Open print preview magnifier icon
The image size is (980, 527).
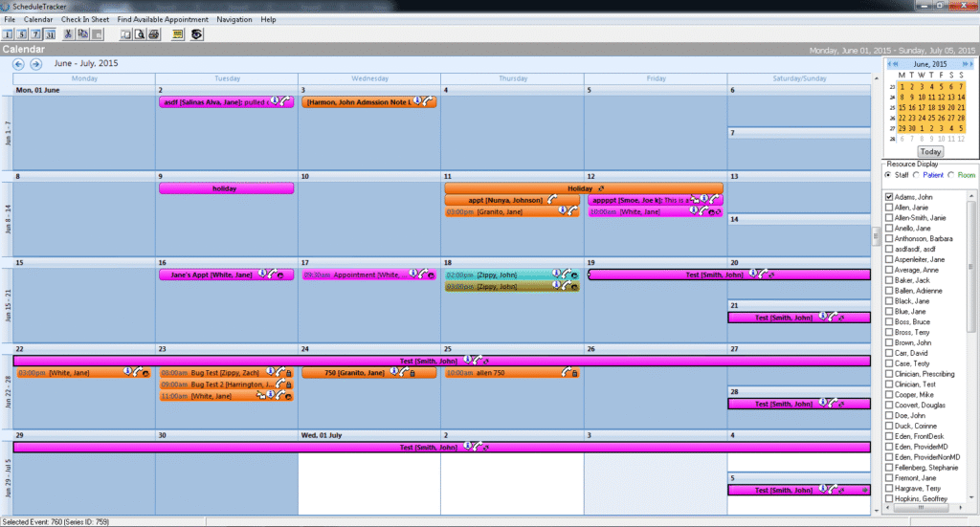pyautogui.click(x=140, y=34)
